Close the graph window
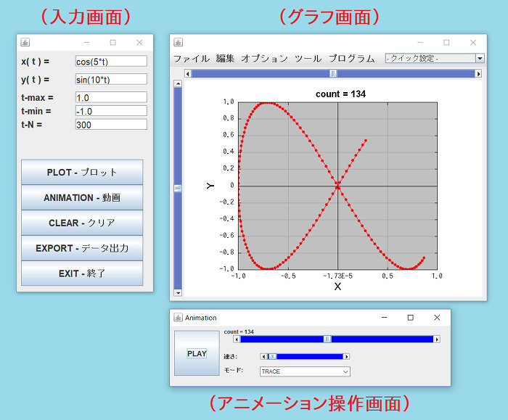 pyautogui.click(x=473, y=42)
